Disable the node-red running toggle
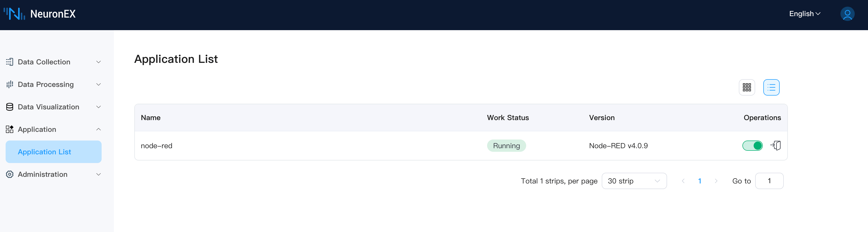The width and height of the screenshot is (868, 232). 752,146
